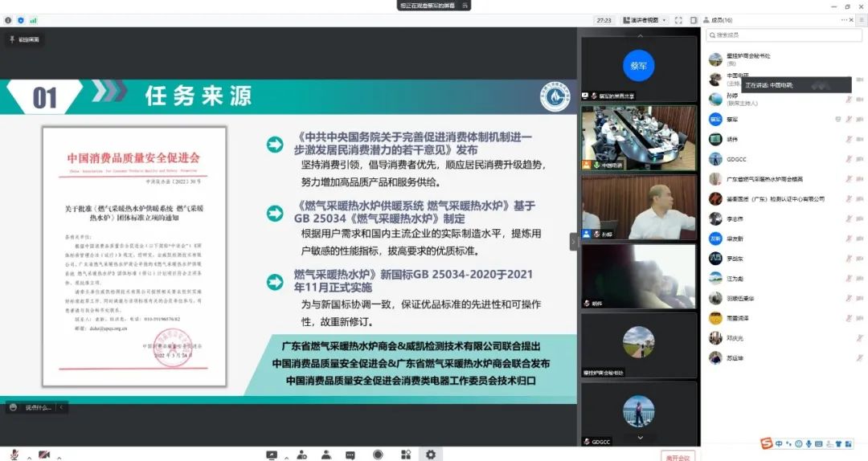Screen dimensions: 868x461
Task: Move video strip down with the down chevron
Action: coord(641,437)
